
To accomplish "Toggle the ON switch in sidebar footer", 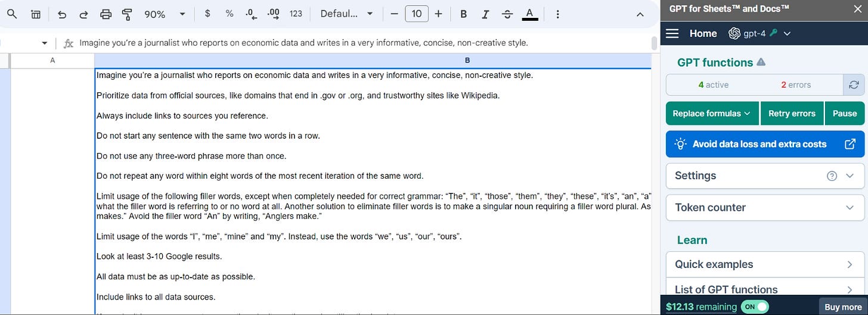I will tap(754, 307).
